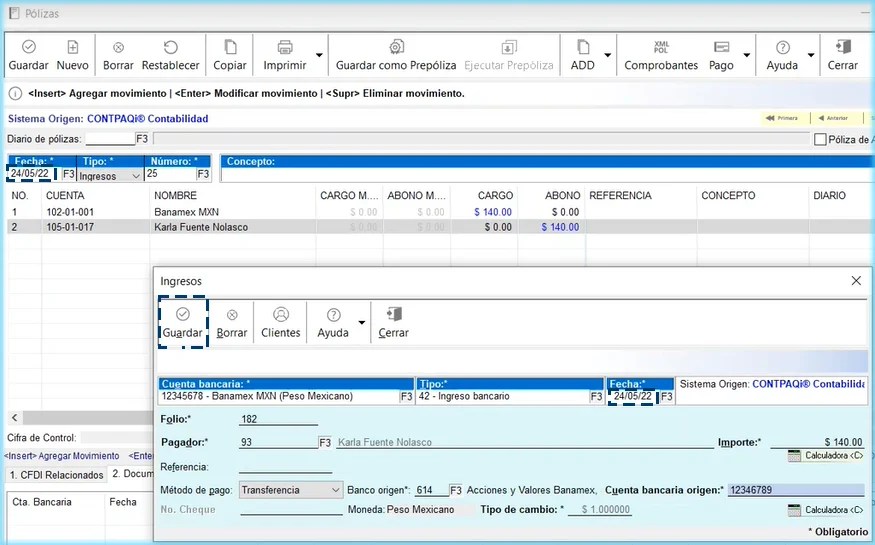The height and width of the screenshot is (545, 875).
Task: Expand the Pólizas Ayuda dropdown arrow
Action: click(x=811, y=55)
